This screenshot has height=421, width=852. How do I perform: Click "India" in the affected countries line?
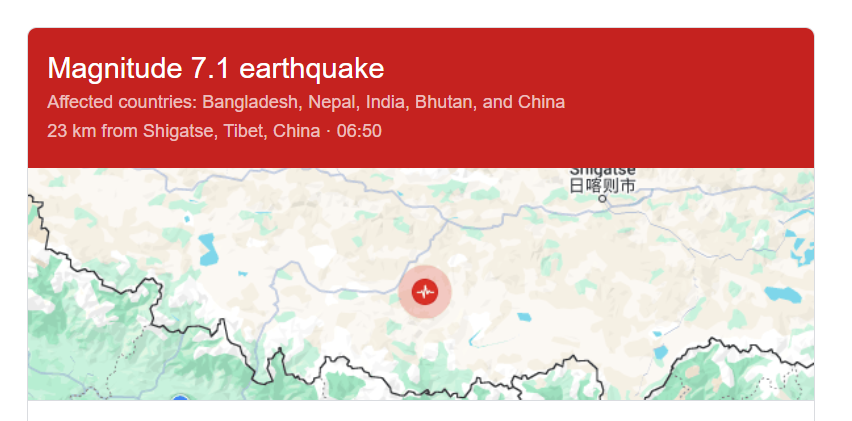point(384,102)
